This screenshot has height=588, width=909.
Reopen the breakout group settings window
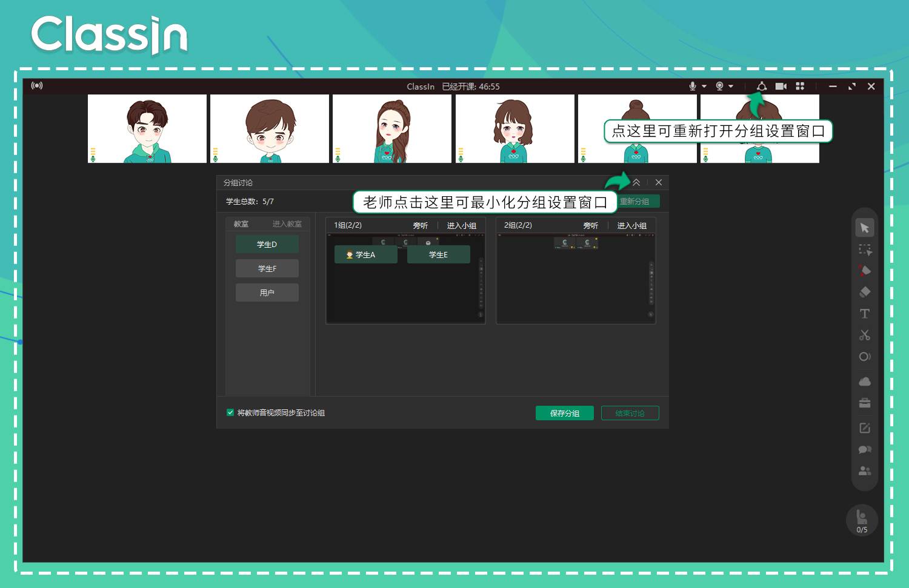click(x=762, y=86)
